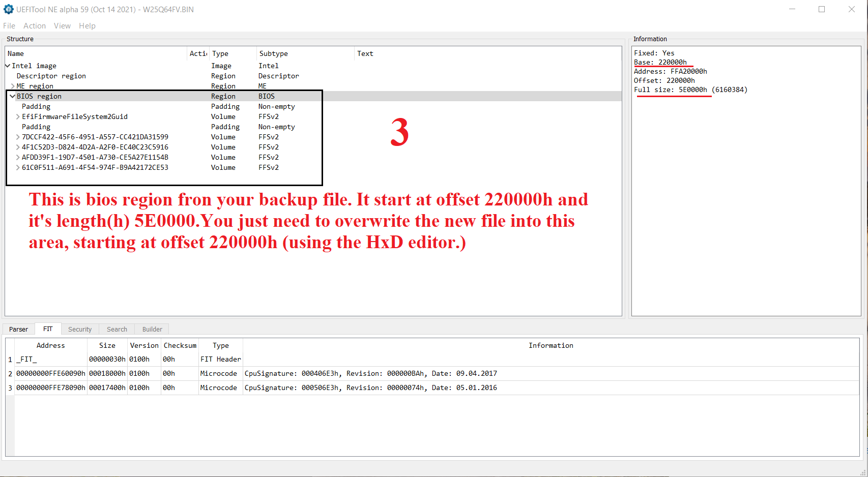
Task: Switch to the Search tab
Action: coord(117,330)
